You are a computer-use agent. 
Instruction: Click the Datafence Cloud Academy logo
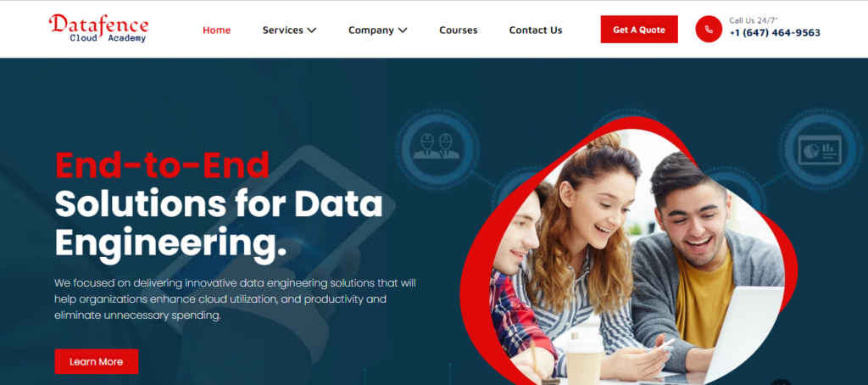click(x=98, y=29)
